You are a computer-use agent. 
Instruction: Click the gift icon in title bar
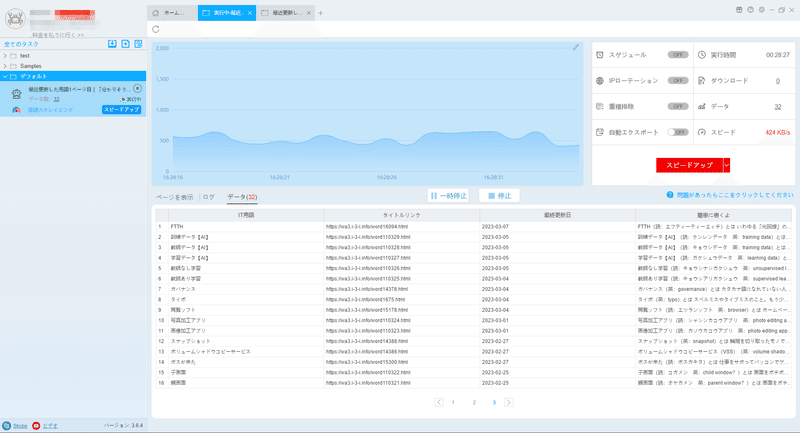coord(739,10)
